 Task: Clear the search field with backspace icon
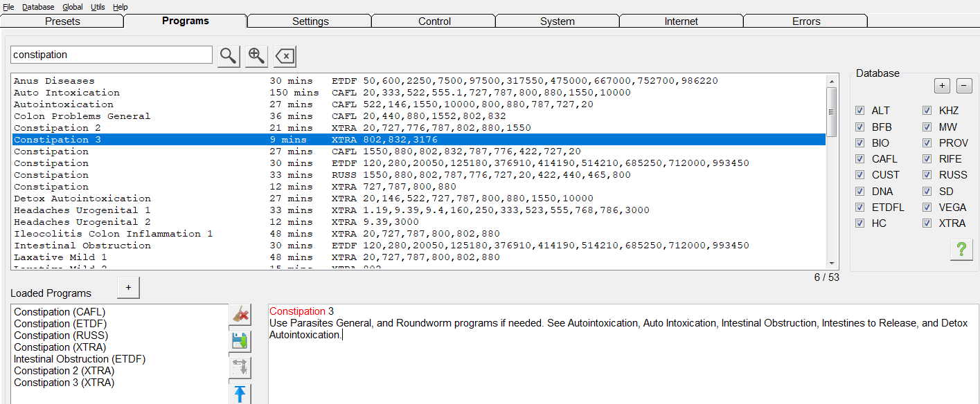[x=285, y=56]
